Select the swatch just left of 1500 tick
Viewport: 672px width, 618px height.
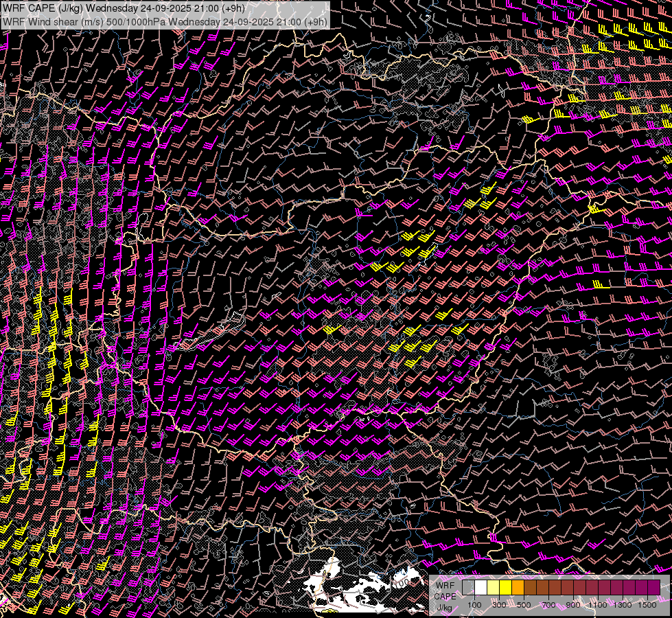click(641, 588)
